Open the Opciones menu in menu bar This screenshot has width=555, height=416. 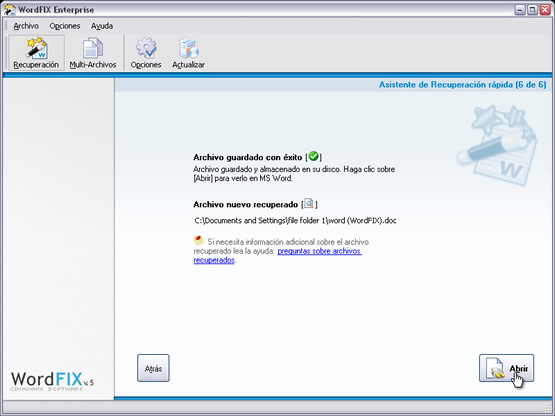click(x=65, y=26)
